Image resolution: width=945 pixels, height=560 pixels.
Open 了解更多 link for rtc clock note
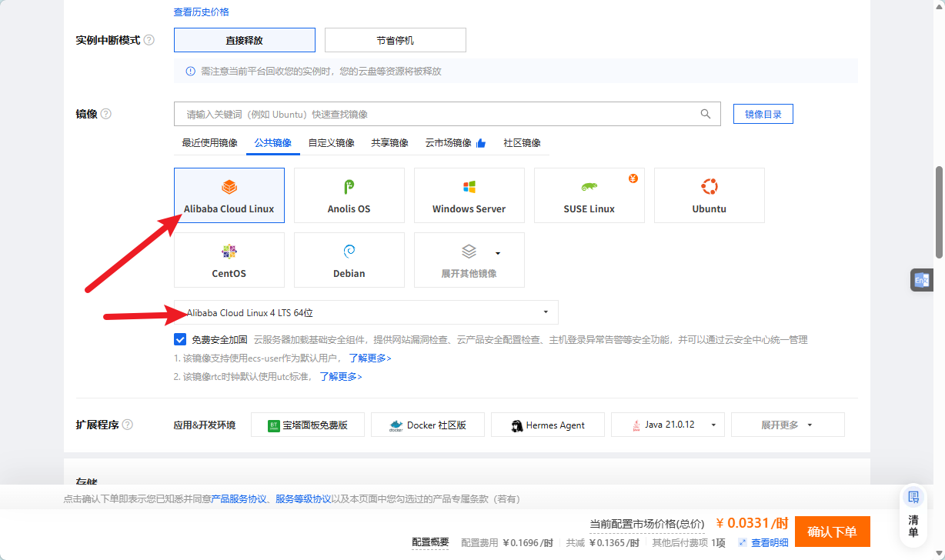coord(341,377)
